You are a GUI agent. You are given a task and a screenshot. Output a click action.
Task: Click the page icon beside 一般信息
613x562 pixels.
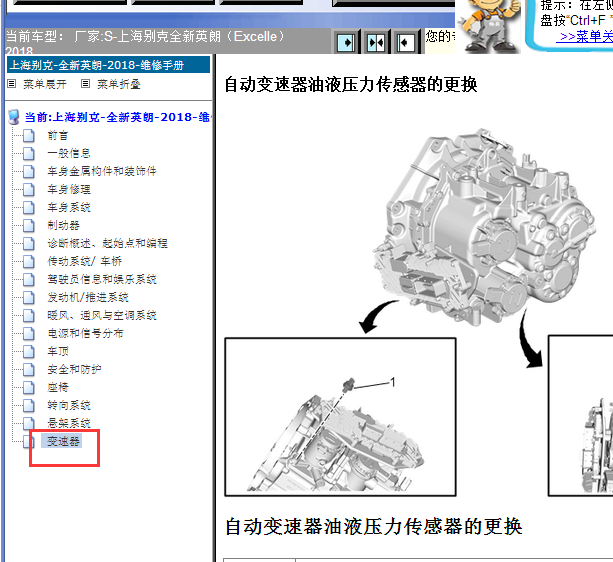[29, 153]
